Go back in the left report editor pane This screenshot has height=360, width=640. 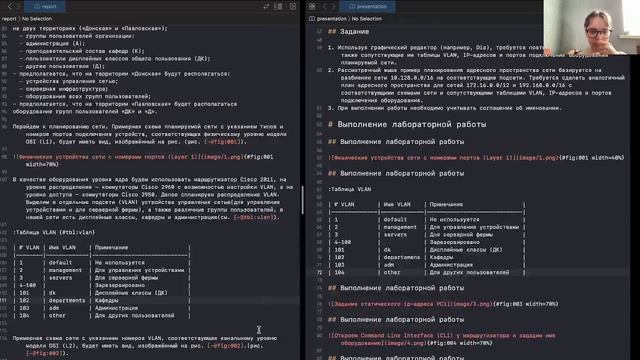(x=10, y=6)
